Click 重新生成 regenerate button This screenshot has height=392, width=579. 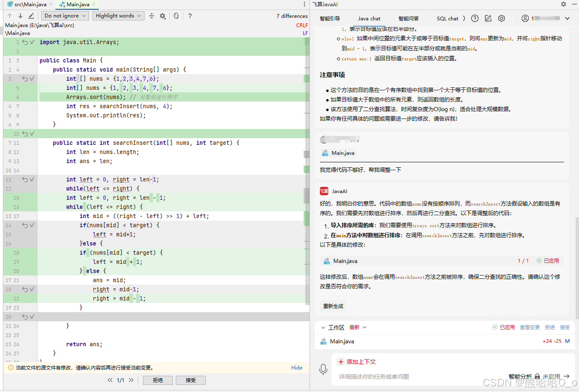coord(333,306)
